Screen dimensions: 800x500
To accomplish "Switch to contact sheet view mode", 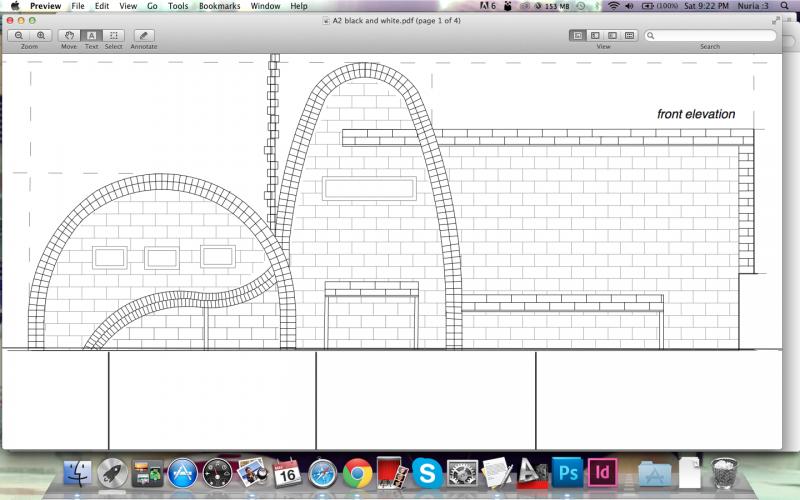I will point(629,35).
